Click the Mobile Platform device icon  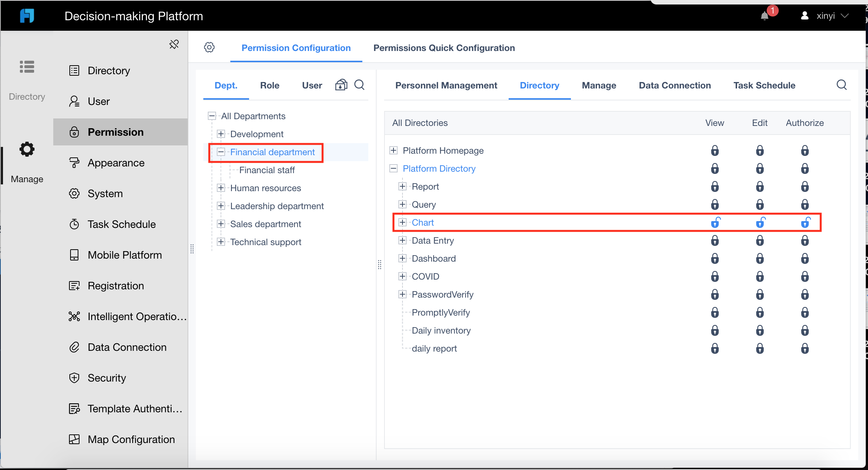(x=74, y=255)
